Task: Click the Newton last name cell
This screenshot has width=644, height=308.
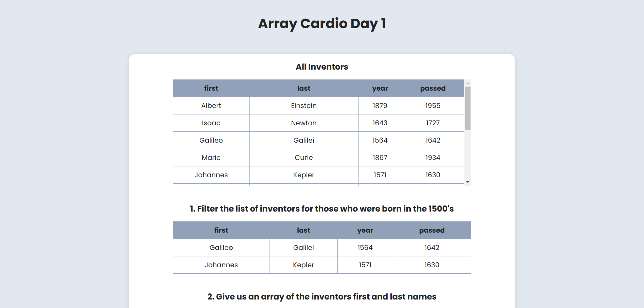Action: (x=304, y=123)
